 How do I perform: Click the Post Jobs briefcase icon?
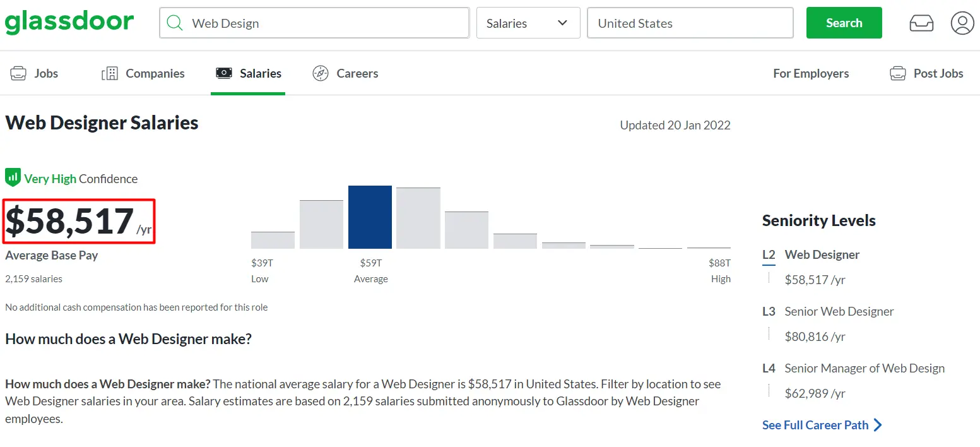click(x=897, y=73)
